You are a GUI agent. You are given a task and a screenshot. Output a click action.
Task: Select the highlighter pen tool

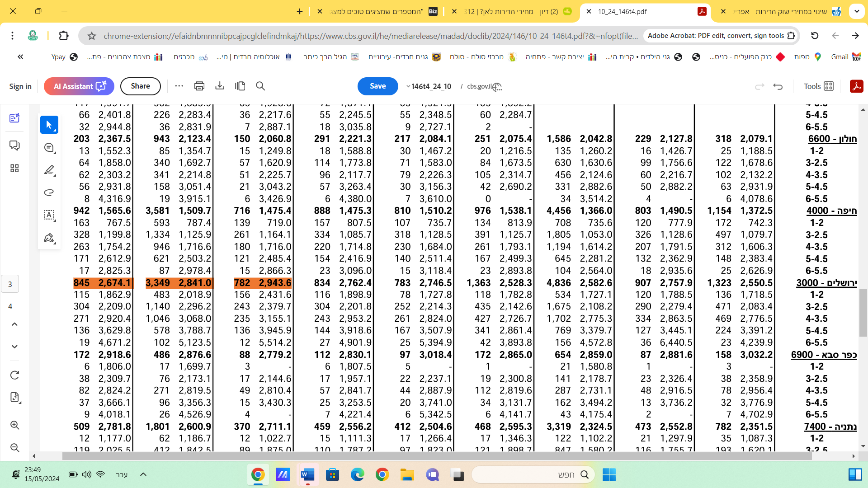[49, 170]
